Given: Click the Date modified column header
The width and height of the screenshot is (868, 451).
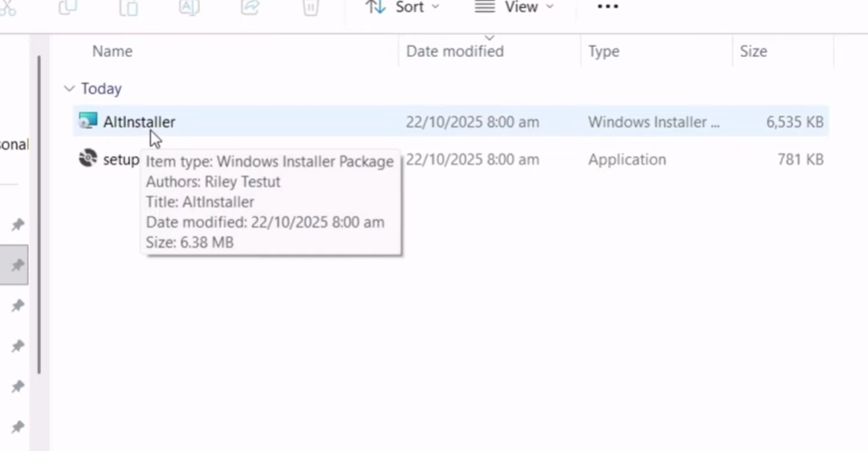Looking at the screenshot, I should [455, 52].
